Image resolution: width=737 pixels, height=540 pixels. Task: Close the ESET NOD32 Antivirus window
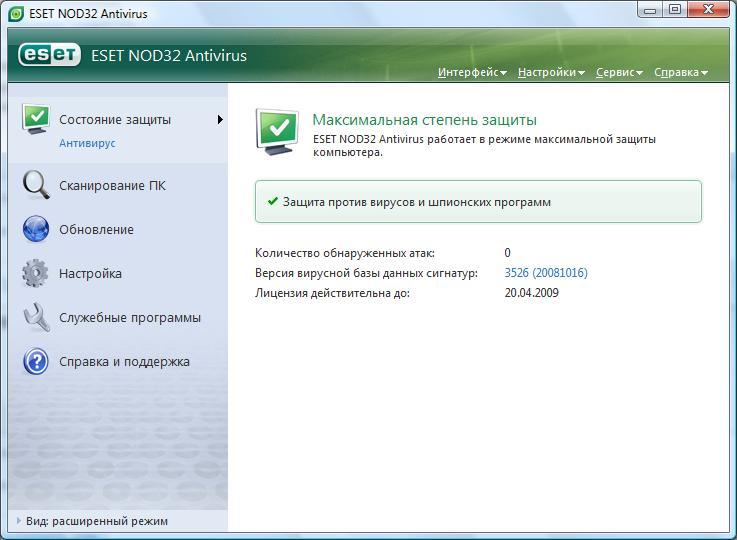click(709, 9)
